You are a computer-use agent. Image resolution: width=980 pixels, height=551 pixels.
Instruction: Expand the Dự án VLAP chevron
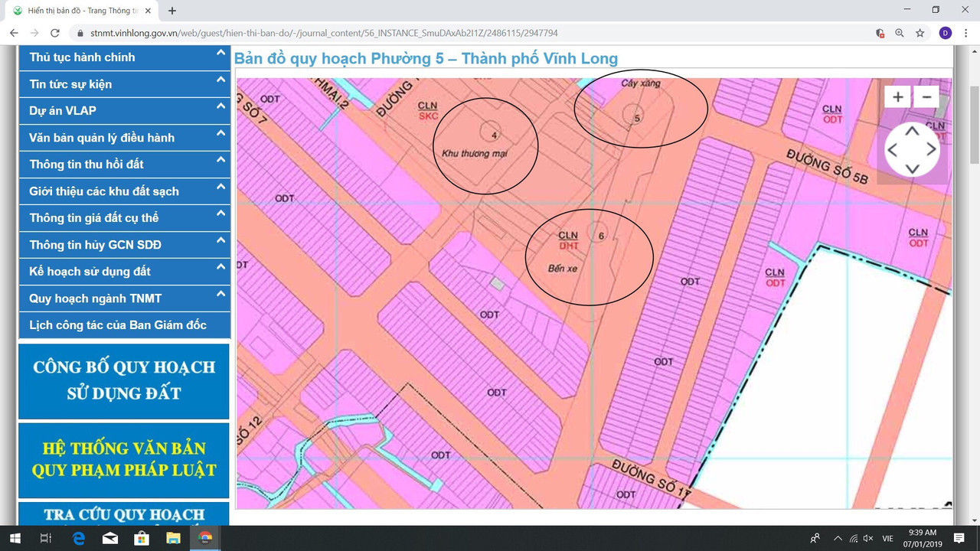[x=220, y=106]
